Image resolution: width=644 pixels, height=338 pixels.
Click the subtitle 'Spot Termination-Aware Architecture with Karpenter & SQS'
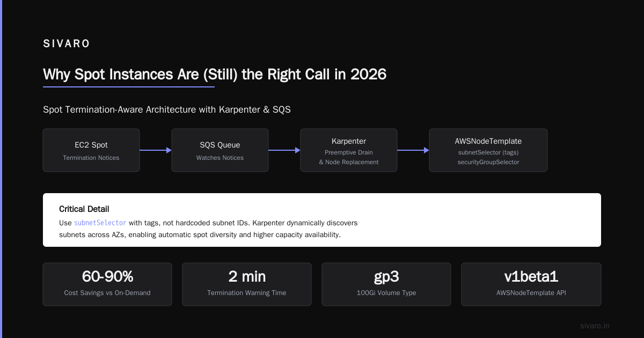(x=167, y=109)
